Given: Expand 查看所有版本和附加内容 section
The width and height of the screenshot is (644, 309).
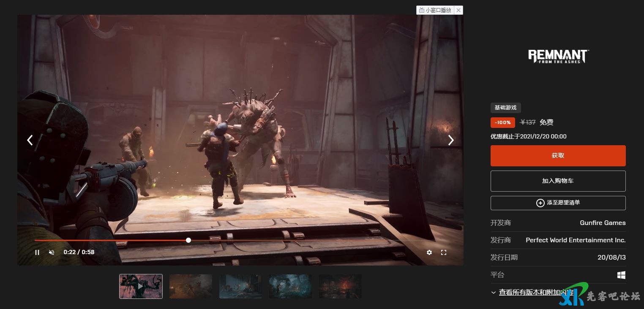Looking at the screenshot, I should click(536, 292).
